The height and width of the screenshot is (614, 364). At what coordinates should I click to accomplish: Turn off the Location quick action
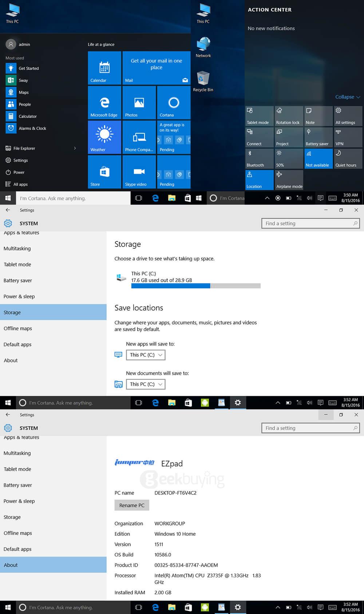(259, 180)
